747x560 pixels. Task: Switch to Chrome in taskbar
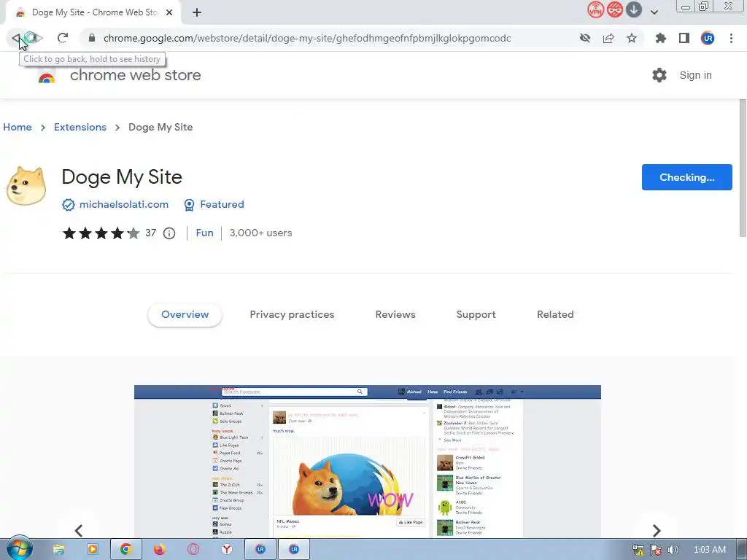[x=125, y=550]
